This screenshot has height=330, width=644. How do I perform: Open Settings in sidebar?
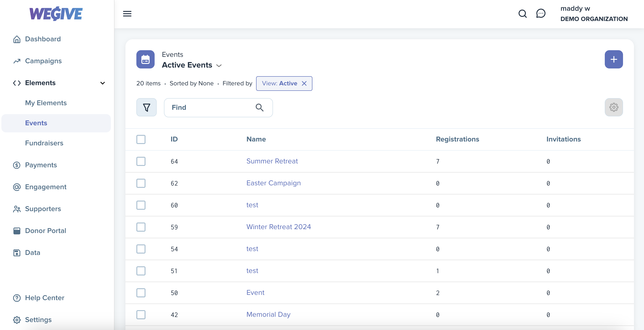[38, 320]
